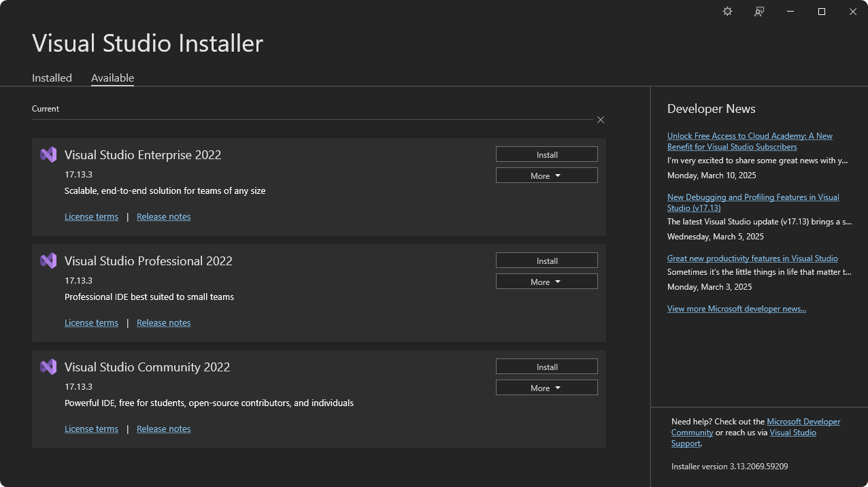Open More options for Visual Studio Professional 2022
The width and height of the screenshot is (868, 487).
click(x=546, y=281)
